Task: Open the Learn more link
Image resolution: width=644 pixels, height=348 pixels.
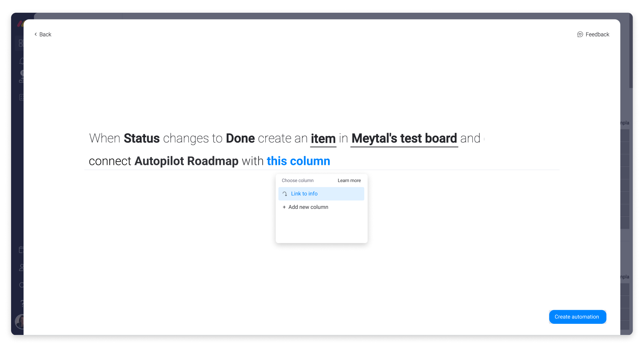Action: (349, 180)
